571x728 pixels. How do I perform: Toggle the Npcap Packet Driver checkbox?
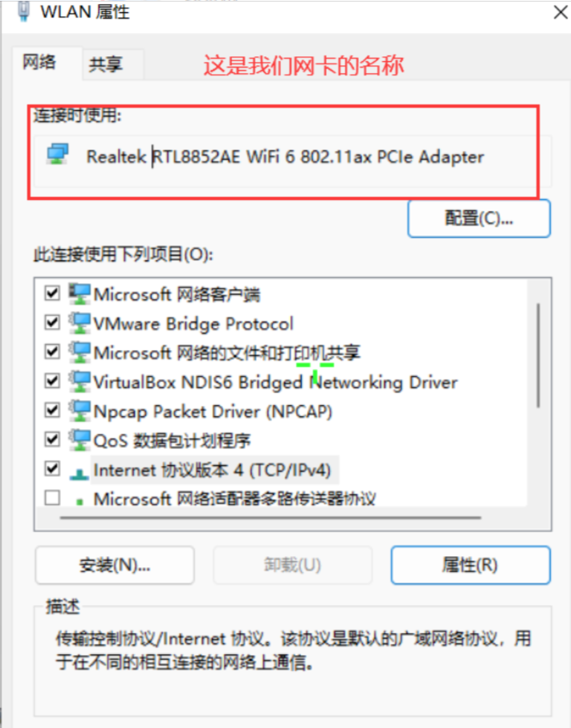[52, 410]
